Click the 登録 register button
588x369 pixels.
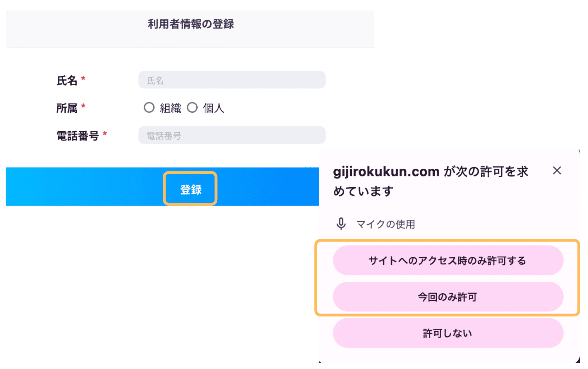click(x=190, y=189)
